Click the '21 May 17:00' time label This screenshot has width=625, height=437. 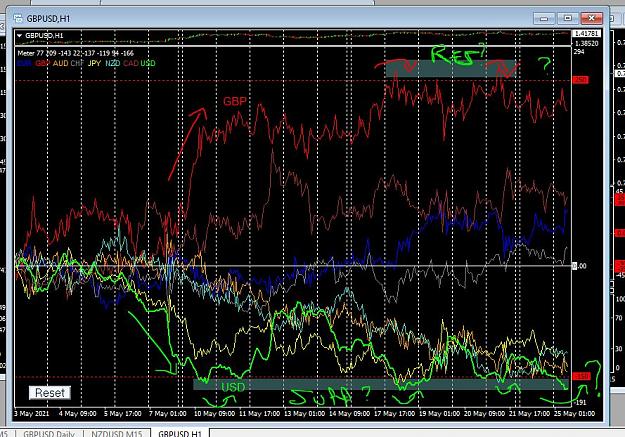click(529, 413)
